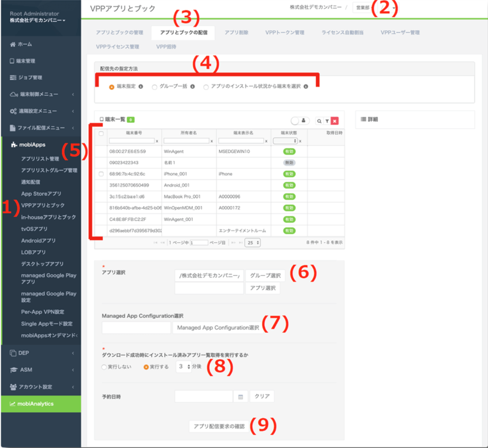Click the red clear-filter X icon
The height and width of the screenshot is (448, 488).
334,121
